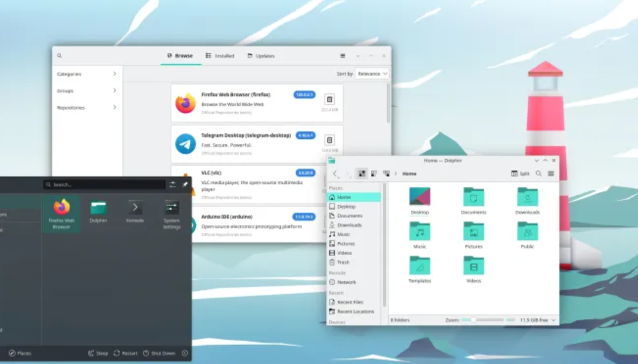
Task: Open the search icon in the package manager
Action: tap(59, 56)
